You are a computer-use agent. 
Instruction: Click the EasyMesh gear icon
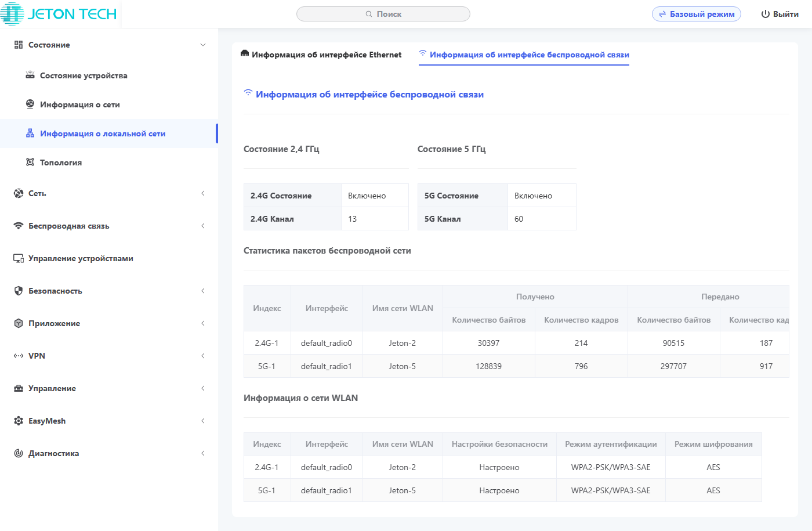[19, 421]
